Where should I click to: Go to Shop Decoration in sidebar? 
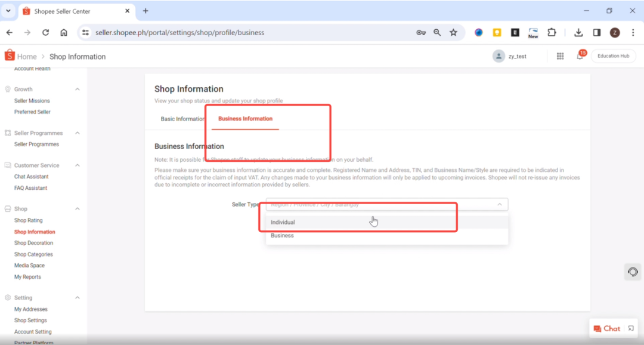click(x=33, y=243)
